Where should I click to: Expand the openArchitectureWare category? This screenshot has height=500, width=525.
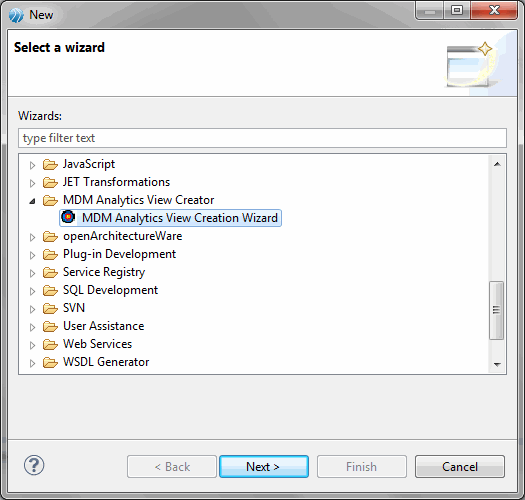click(x=32, y=237)
